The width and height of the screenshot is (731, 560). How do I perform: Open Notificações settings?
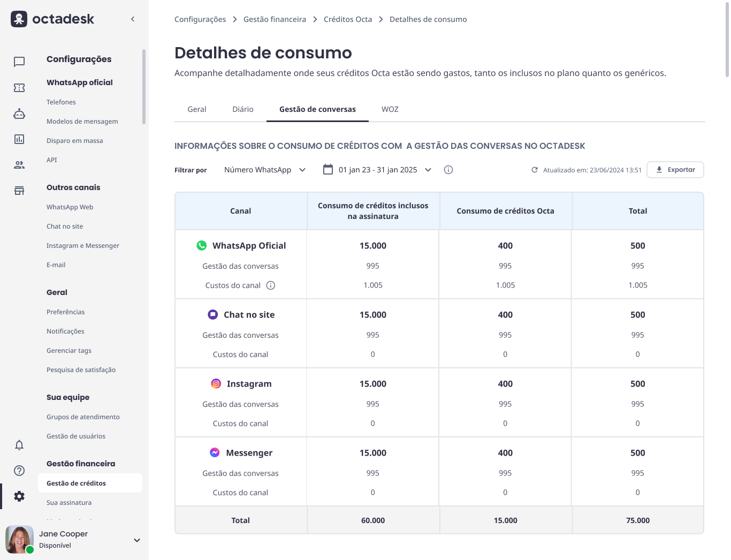[x=66, y=331]
